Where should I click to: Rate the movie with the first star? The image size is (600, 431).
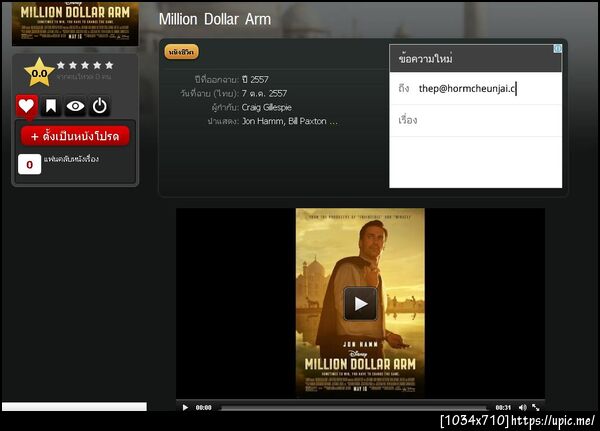click(x=61, y=65)
